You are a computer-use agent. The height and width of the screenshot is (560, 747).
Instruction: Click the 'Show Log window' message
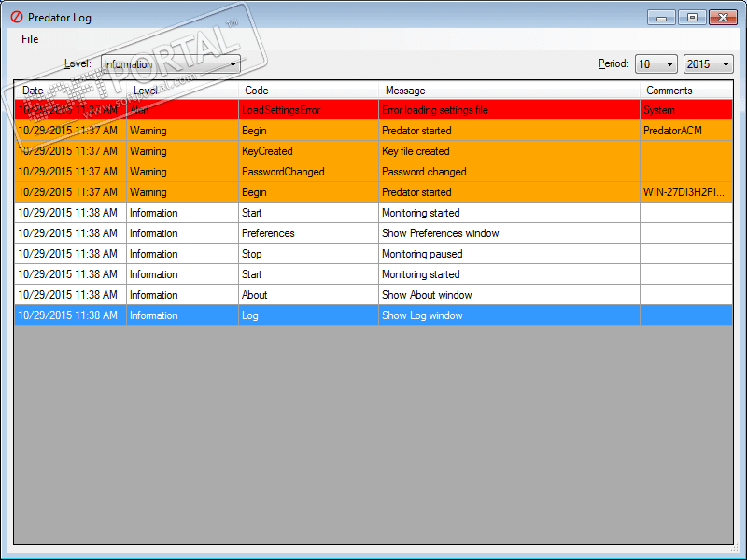(509, 315)
